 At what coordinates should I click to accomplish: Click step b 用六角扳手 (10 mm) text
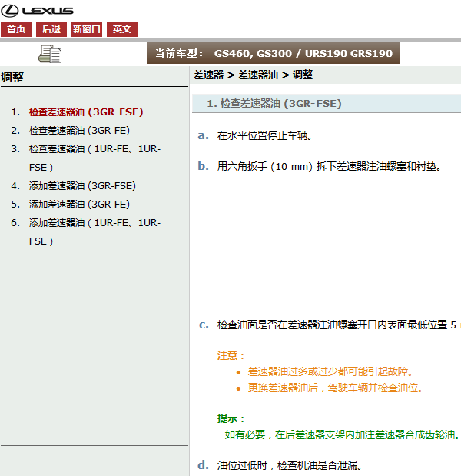click(329, 166)
